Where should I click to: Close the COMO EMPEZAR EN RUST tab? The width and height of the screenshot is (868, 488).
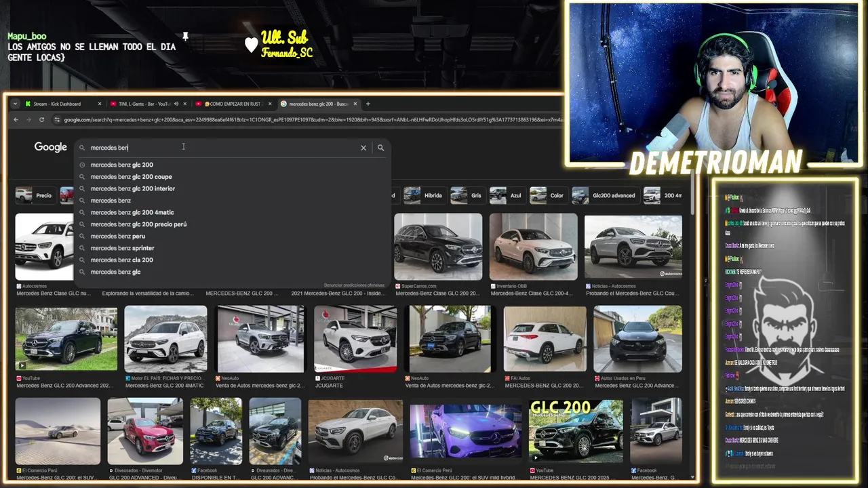pyautogui.click(x=270, y=104)
